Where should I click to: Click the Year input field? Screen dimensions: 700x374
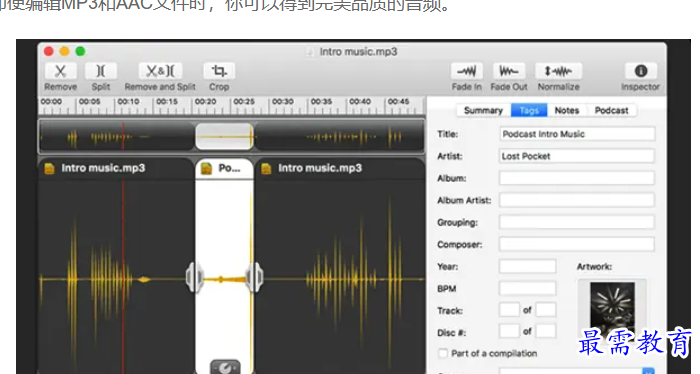click(x=527, y=266)
